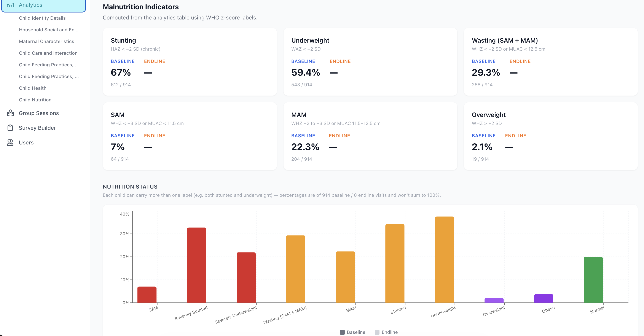
Task: Click the Malnutrition Indicators heading
Action: (140, 7)
